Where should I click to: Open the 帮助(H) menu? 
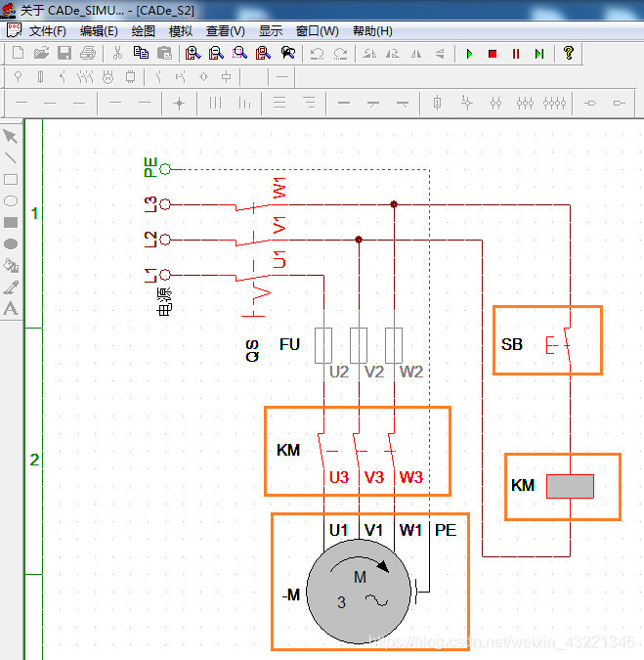pyautogui.click(x=372, y=31)
